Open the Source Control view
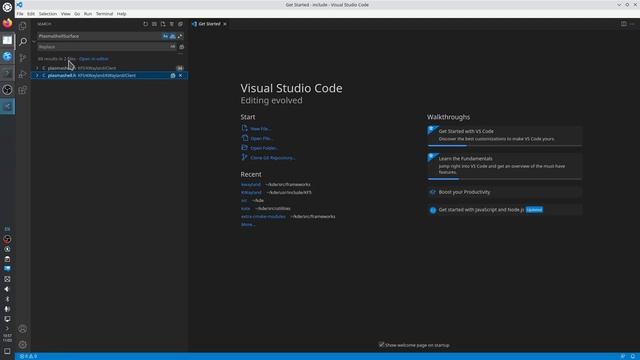This screenshot has height=360, width=640. tap(23, 58)
